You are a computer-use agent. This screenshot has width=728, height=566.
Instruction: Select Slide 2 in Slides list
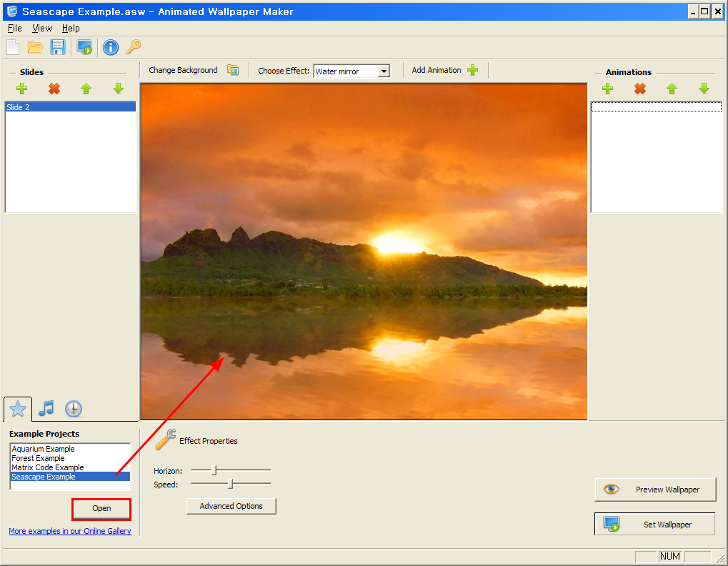[x=71, y=107]
